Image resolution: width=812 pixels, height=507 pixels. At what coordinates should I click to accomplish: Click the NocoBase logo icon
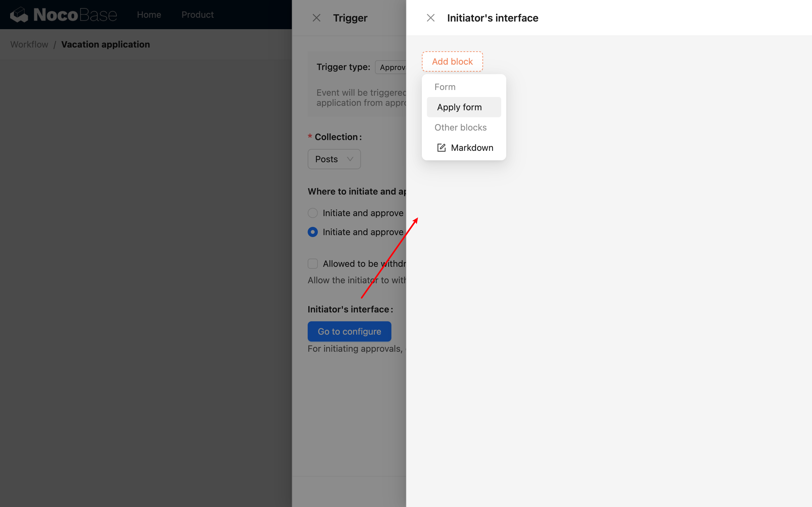tap(19, 15)
